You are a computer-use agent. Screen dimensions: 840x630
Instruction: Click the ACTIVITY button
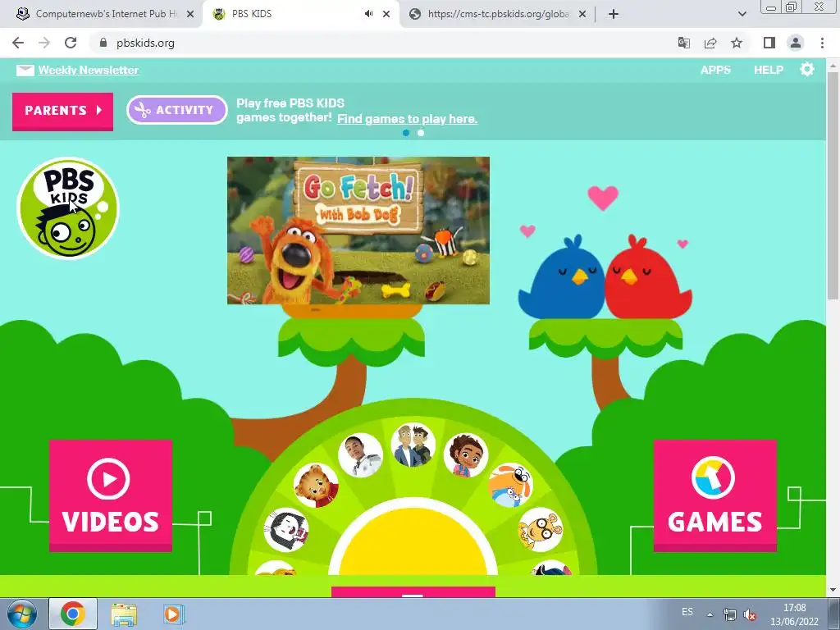177,110
